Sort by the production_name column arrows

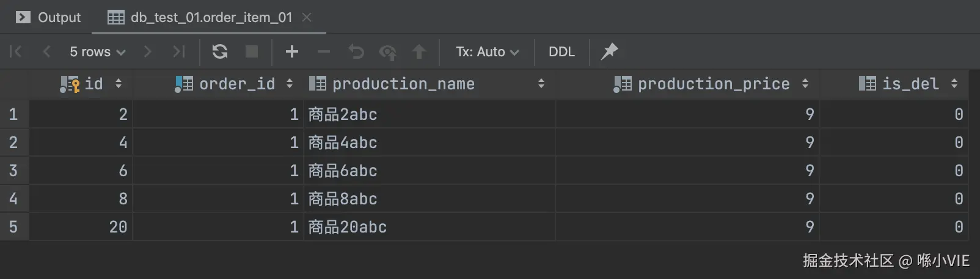541,84
